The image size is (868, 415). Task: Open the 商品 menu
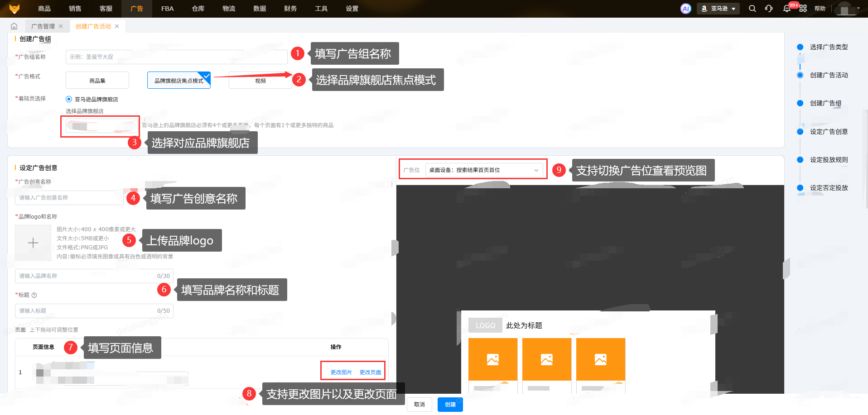pyautogui.click(x=44, y=9)
